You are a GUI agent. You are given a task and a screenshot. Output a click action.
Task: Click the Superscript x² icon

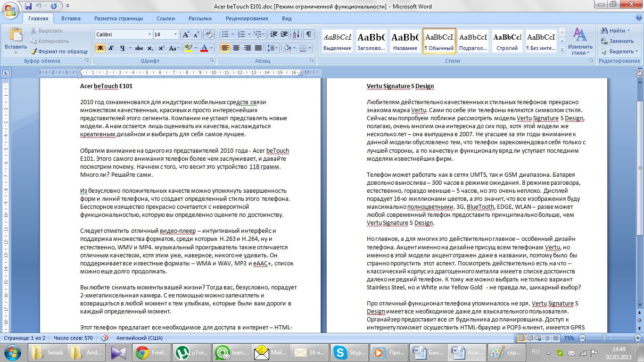[x=161, y=48]
